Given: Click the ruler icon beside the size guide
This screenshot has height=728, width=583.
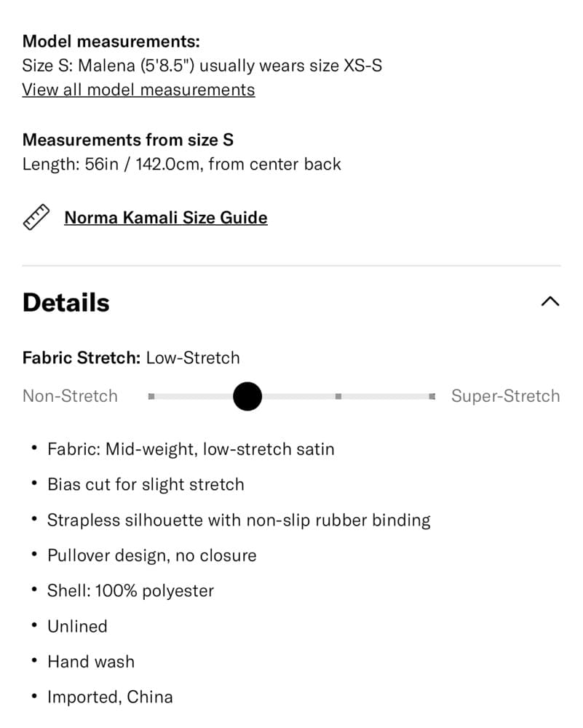Looking at the screenshot, I should [36, 217].
